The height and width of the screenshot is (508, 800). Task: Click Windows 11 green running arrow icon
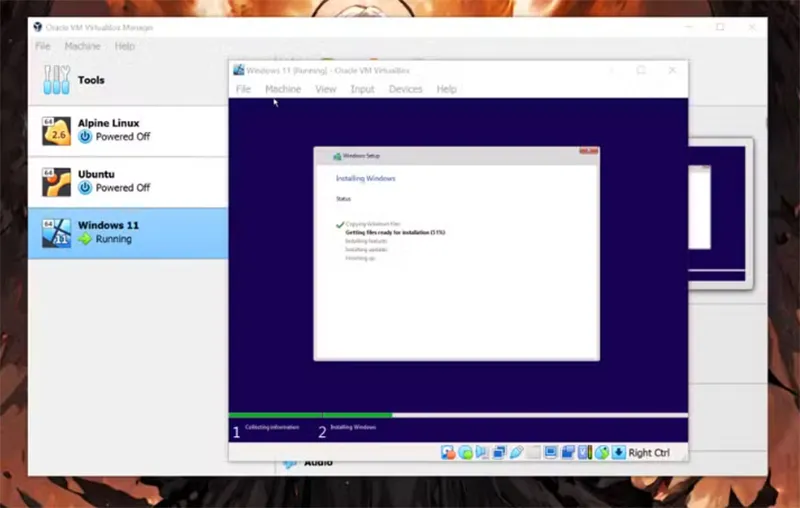pos(85,239)
